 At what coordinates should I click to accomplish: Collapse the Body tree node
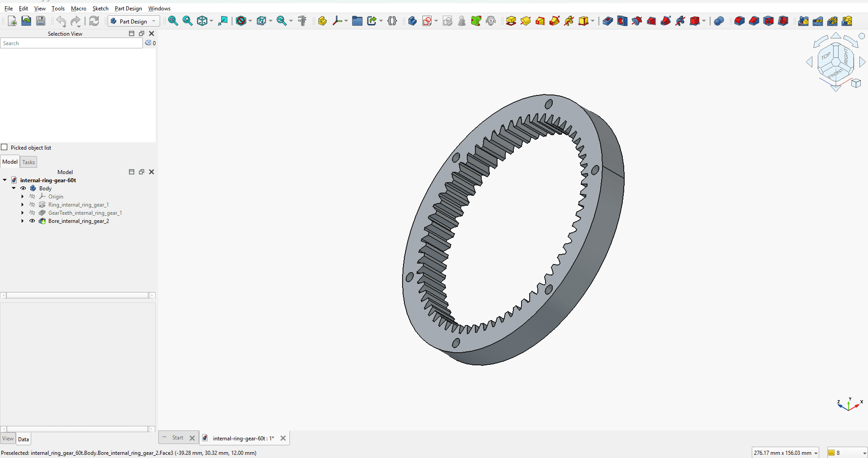(x=14, y=189)
